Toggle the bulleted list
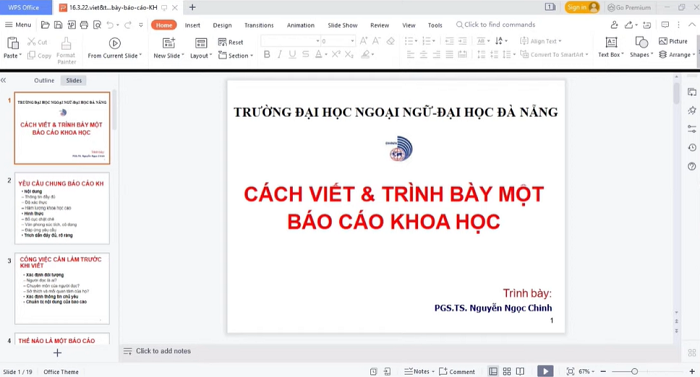700x377 pixels. pyautogui.click(x=408, y=41)
